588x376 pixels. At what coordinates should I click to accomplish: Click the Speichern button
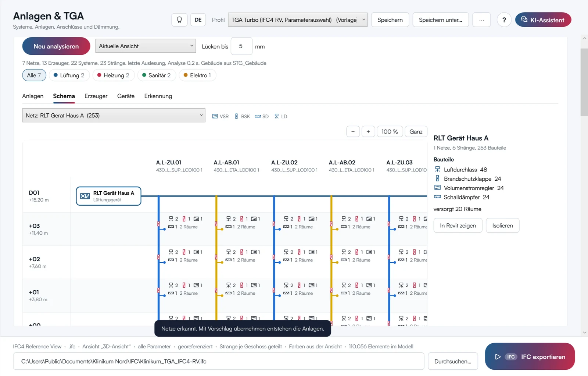(390, 20)
